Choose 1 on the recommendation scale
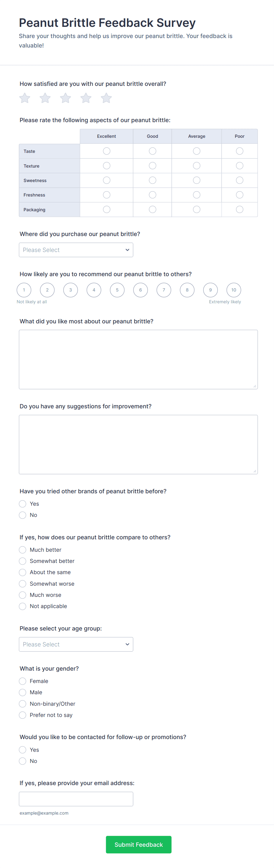Image resolution: width=274 pixels, height=868 pixels. click(24, 290)
